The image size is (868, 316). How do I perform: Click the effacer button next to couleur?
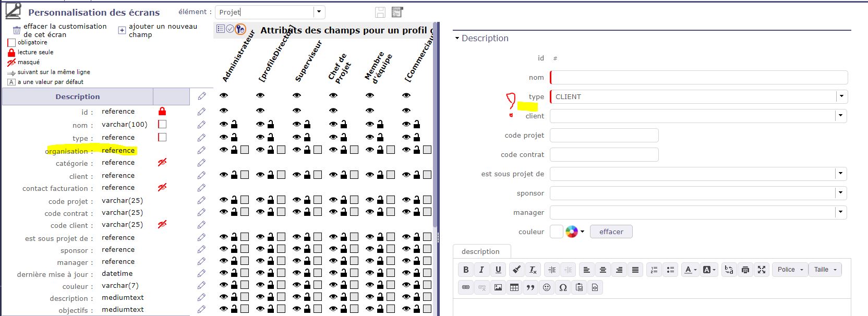[x=611, y=232]
